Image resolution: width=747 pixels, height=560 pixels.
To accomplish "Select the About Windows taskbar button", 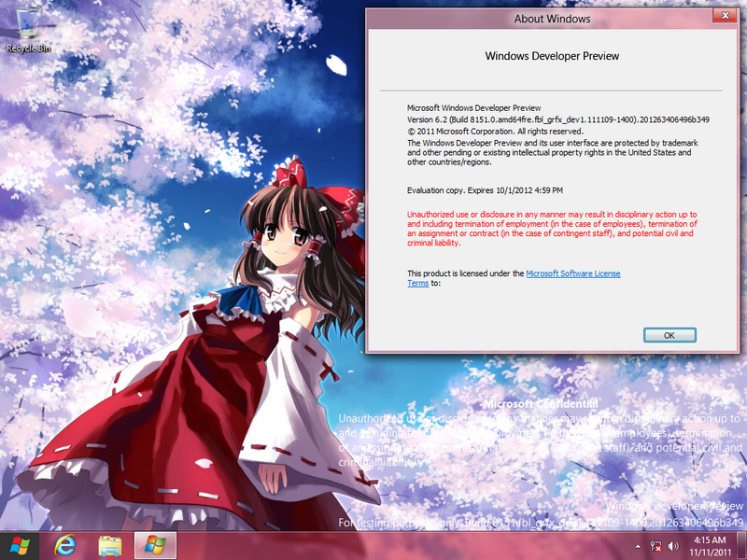I will 155,546.
